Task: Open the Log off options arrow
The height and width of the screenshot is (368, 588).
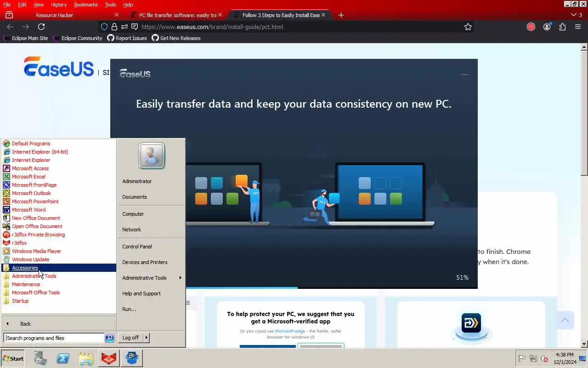Action: (147, 338)
